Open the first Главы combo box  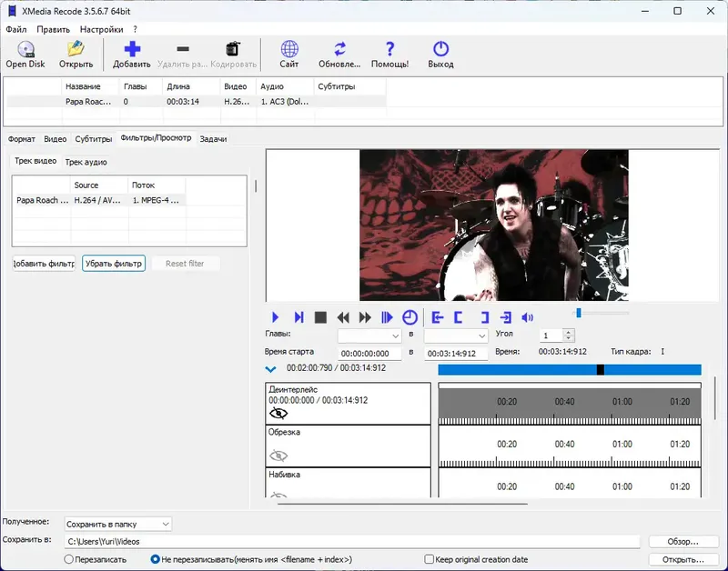(x=369, y=335)
